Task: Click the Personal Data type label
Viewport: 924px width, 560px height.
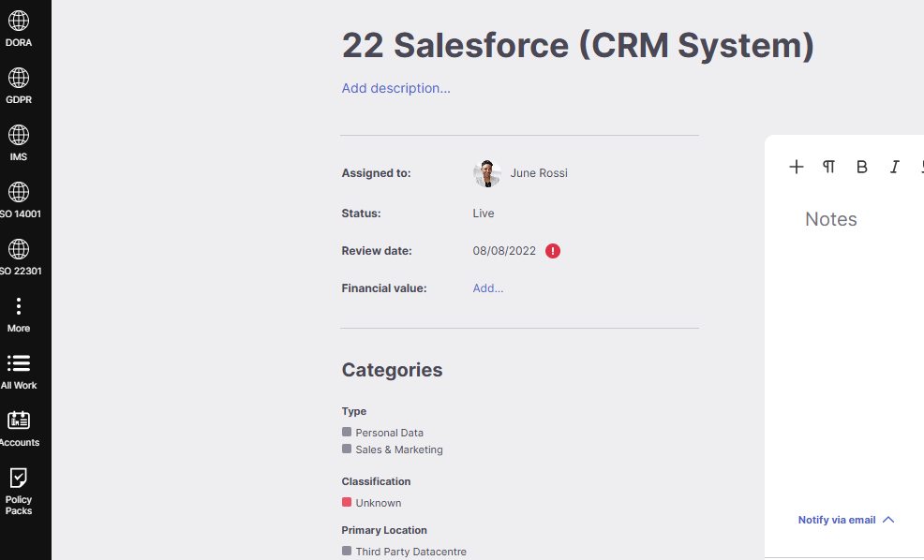Action: [390, 433]
